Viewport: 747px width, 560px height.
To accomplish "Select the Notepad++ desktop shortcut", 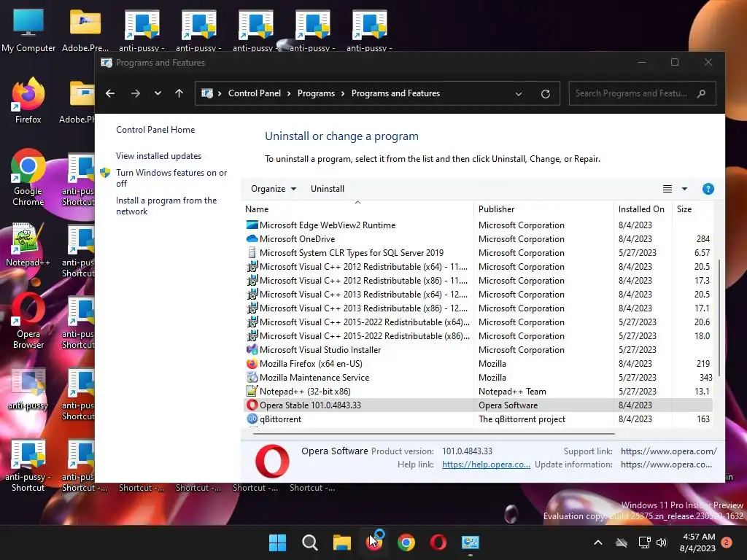I will click(28, 245).
